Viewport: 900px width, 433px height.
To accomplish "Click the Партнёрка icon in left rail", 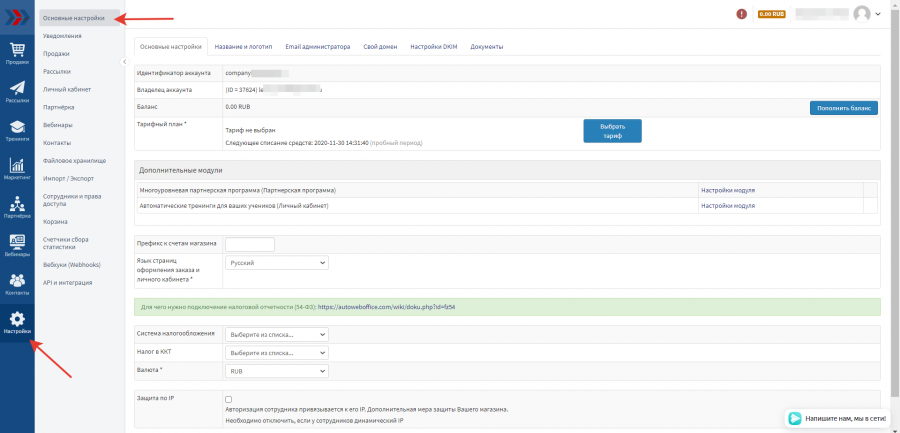I will click(17, 205).
